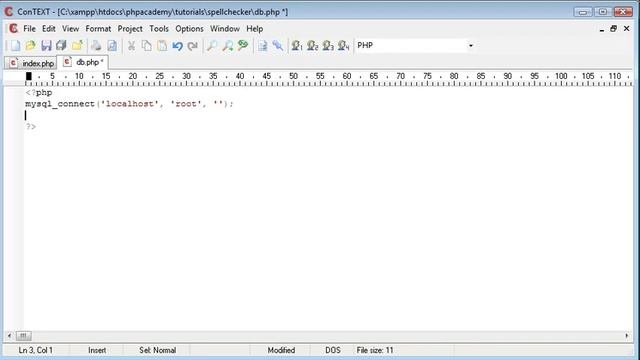
Task: Click the pin stay-on-top icon
Action: (278, 45)
